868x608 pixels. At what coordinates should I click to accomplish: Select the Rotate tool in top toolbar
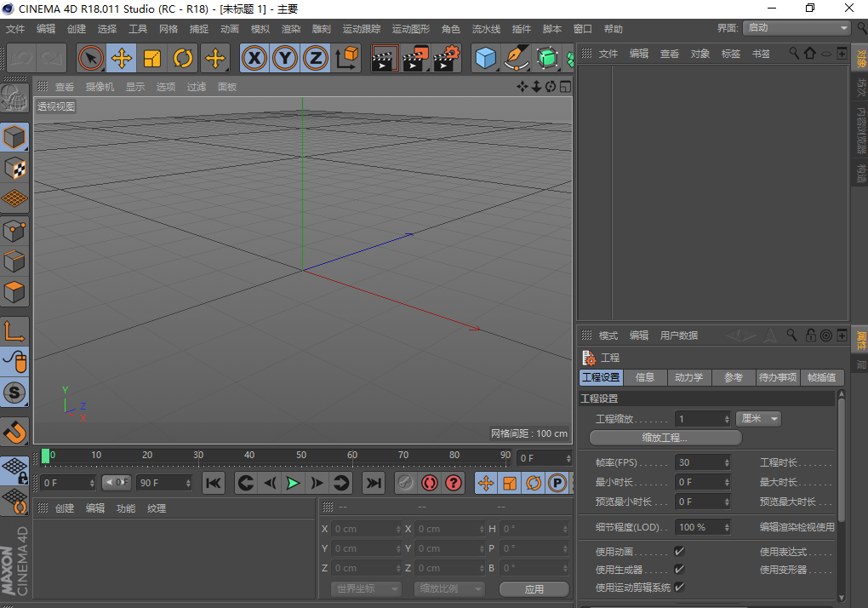(183, 59)
